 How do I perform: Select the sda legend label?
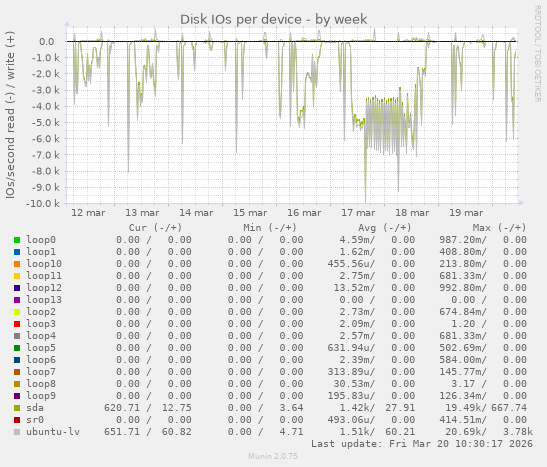coord(35,408)
